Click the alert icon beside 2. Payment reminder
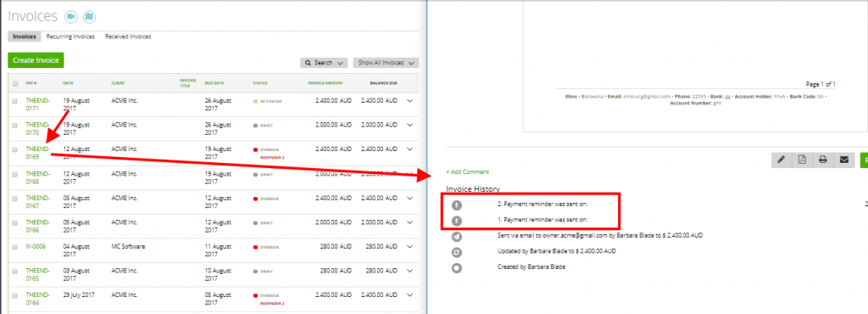The width and height of the screenshot is (868, 314). (x=457, y=205)
